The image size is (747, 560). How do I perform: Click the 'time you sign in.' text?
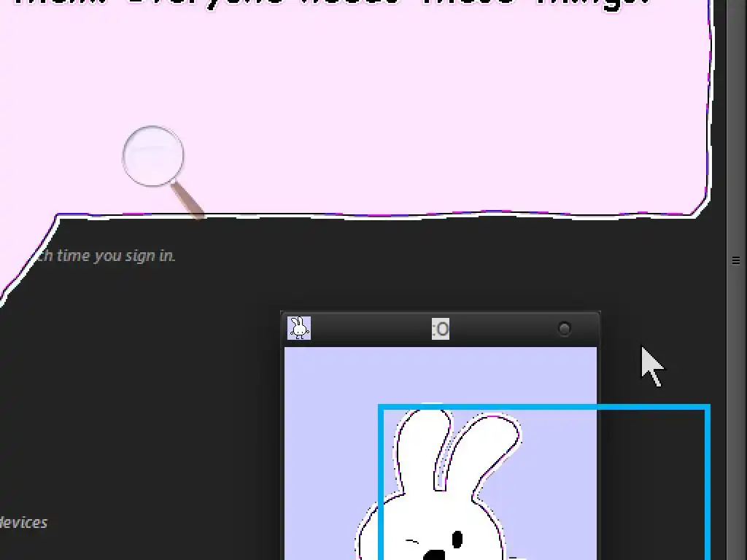pyautogui.click(x=116, y=256)
